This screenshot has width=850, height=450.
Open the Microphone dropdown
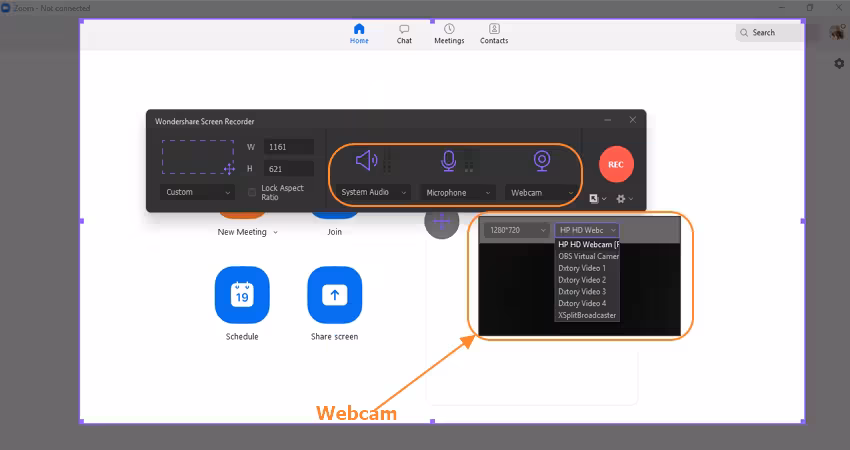click(456, 192)
